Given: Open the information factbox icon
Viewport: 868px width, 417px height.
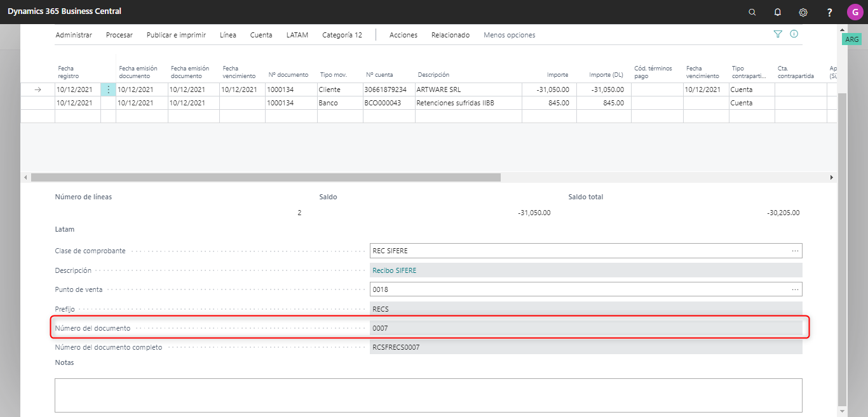Looking at the screenshot, I should [x=794, y=34].
